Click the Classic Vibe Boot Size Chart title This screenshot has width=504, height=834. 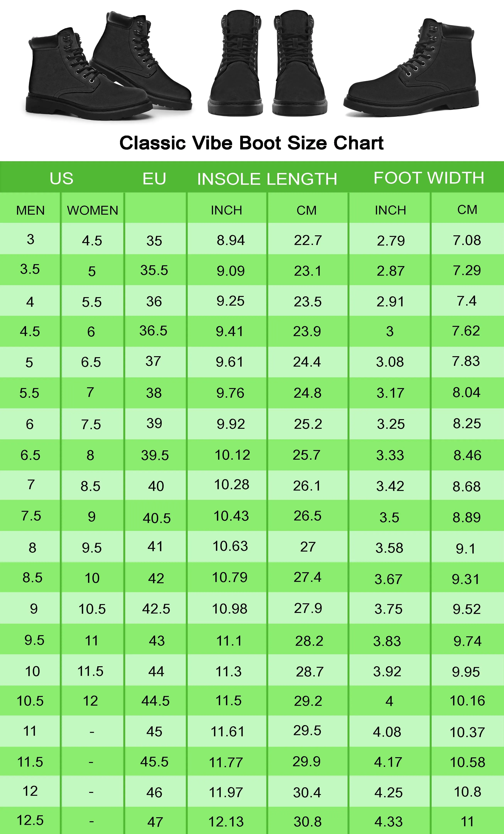click(x=251, y=143)
